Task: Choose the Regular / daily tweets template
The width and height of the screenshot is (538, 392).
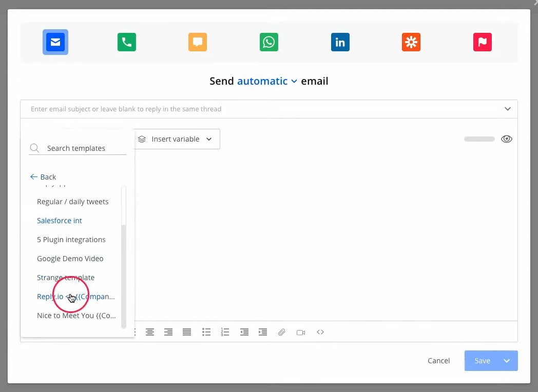Action: (73, 202)
